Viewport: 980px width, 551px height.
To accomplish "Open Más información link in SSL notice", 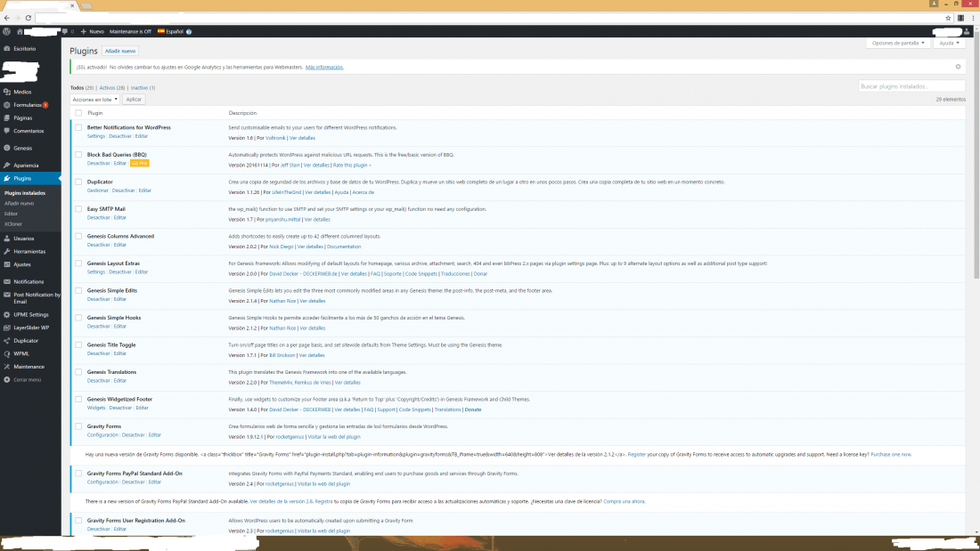I will coord(324,67).
